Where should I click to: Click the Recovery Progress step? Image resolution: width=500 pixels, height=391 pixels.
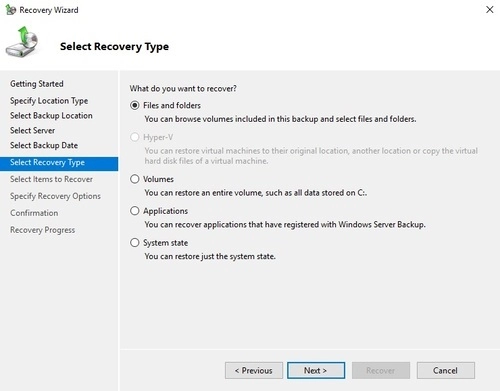43,230
